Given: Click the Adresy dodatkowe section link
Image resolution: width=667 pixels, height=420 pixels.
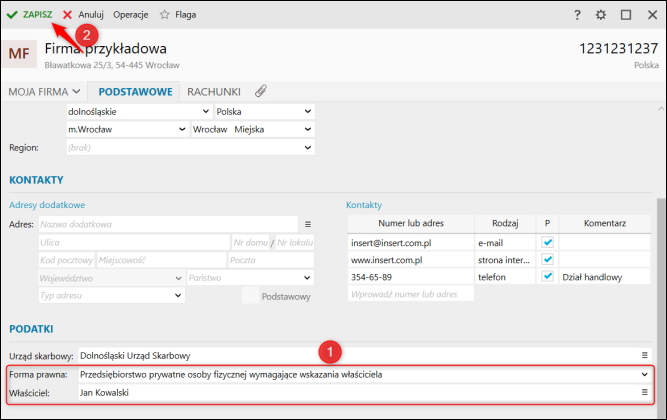Looking at the screenshot, I should tap(47, 205).
